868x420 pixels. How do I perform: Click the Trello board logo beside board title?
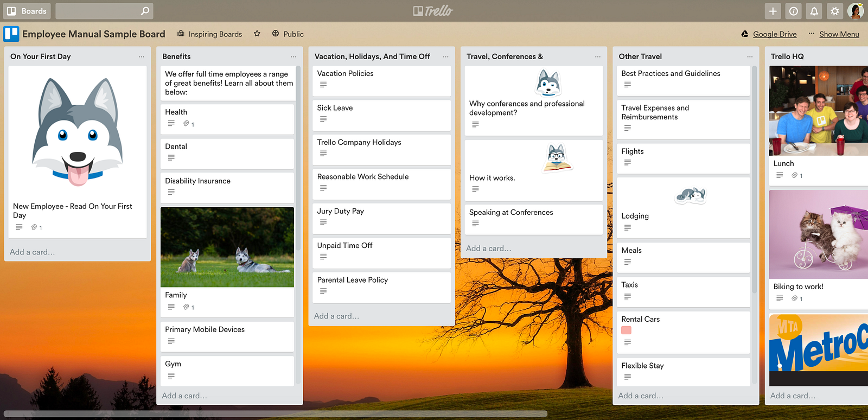[x=11, y=34]
